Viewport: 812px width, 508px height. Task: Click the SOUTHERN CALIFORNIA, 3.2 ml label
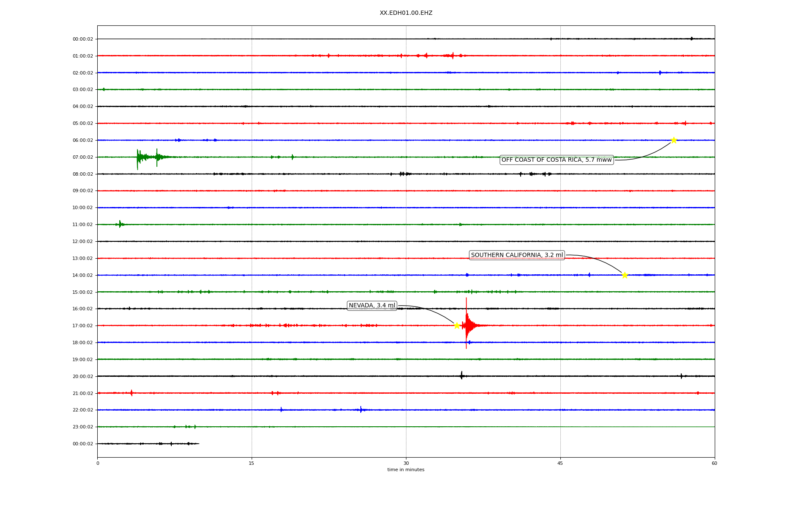517,255
